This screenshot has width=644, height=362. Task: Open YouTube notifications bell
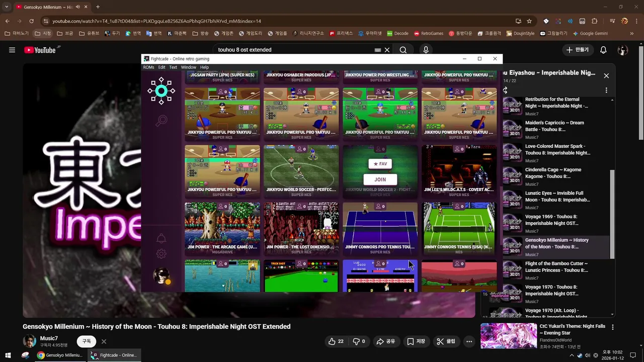point(603,50)
